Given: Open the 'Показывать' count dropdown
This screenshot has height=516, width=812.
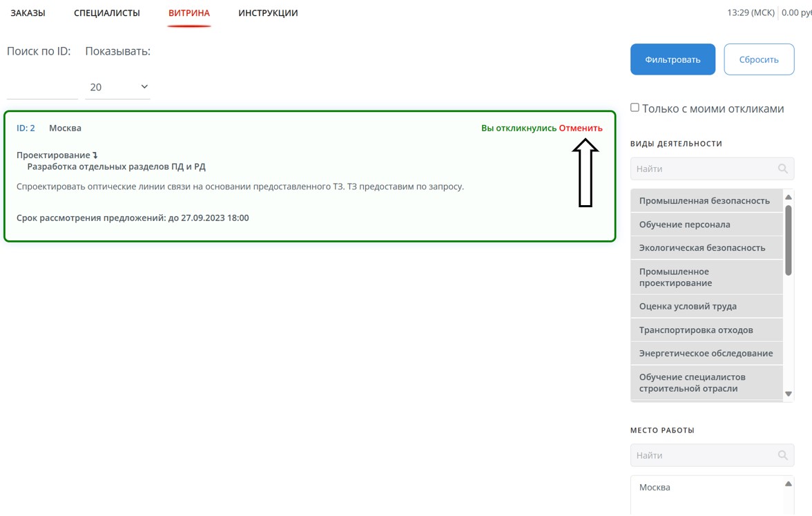Looking at the screenshot, I should pyautogui.click(x=117, y=87).
